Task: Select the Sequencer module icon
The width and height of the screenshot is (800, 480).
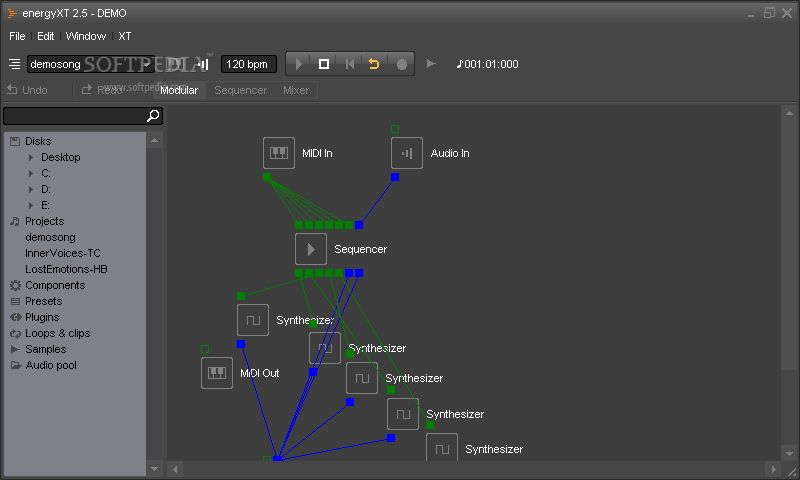Action: tap(311, 249)
